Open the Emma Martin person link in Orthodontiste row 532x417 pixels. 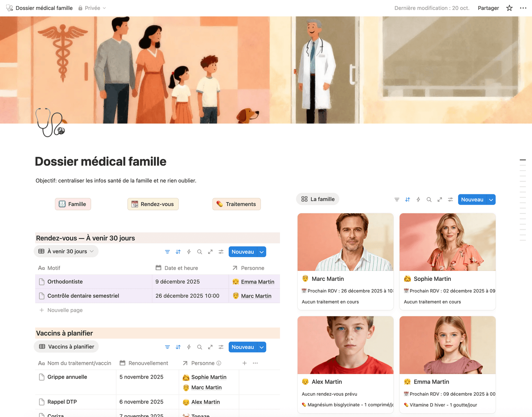pos(258,282)
